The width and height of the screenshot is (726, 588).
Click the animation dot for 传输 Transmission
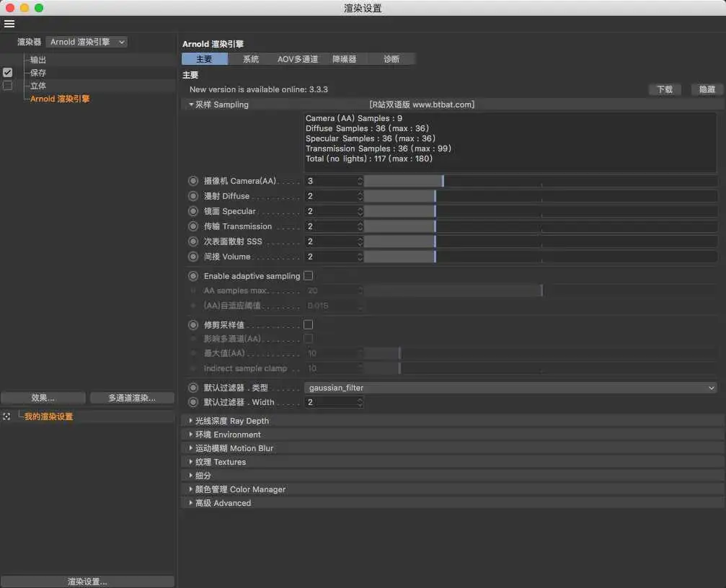193,226
